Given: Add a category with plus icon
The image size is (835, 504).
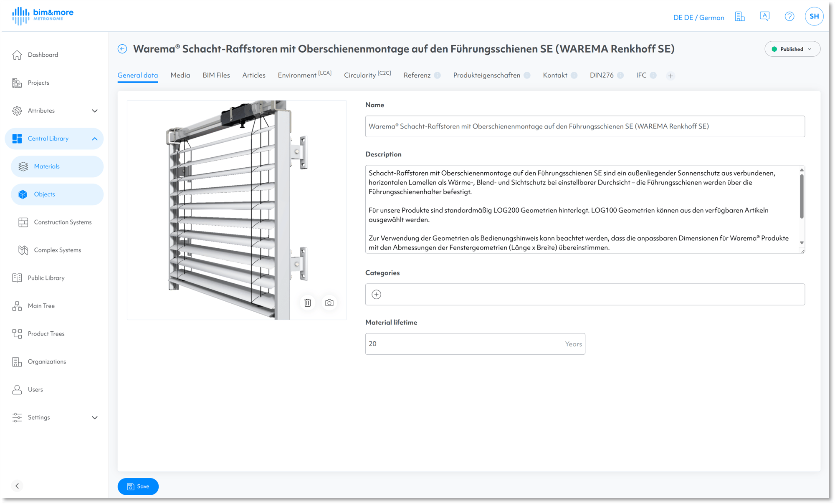Looking at the screenshot, I should point(376,295).
